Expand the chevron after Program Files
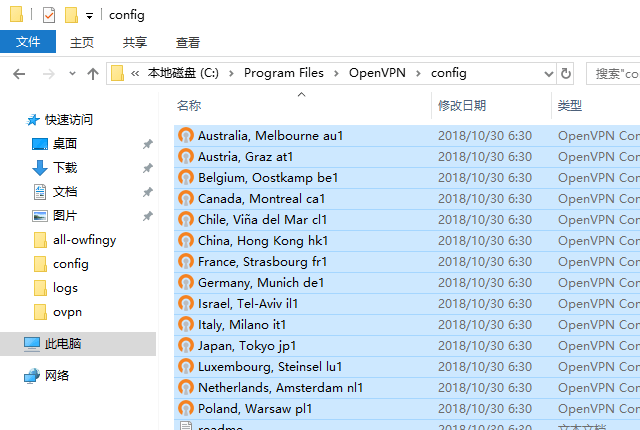Image resolution: width=640 pixels, height=430 pixels. coord(336,73)
